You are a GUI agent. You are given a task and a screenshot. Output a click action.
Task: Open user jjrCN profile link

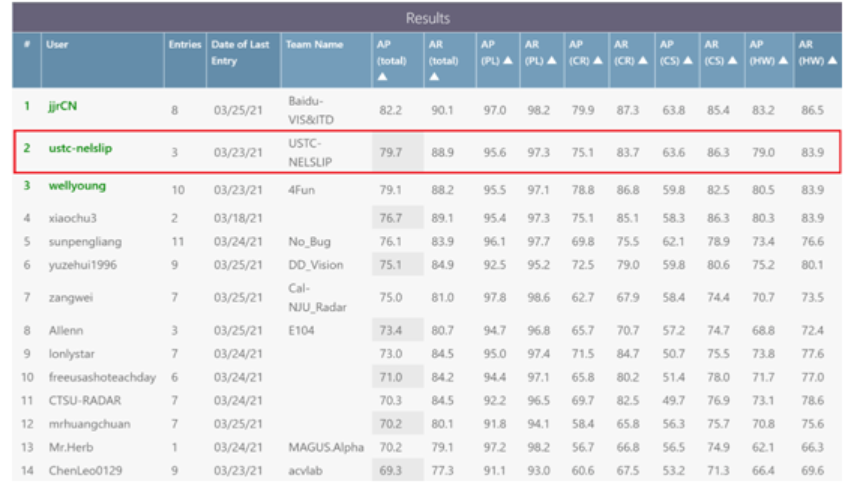tap(63, 106)
